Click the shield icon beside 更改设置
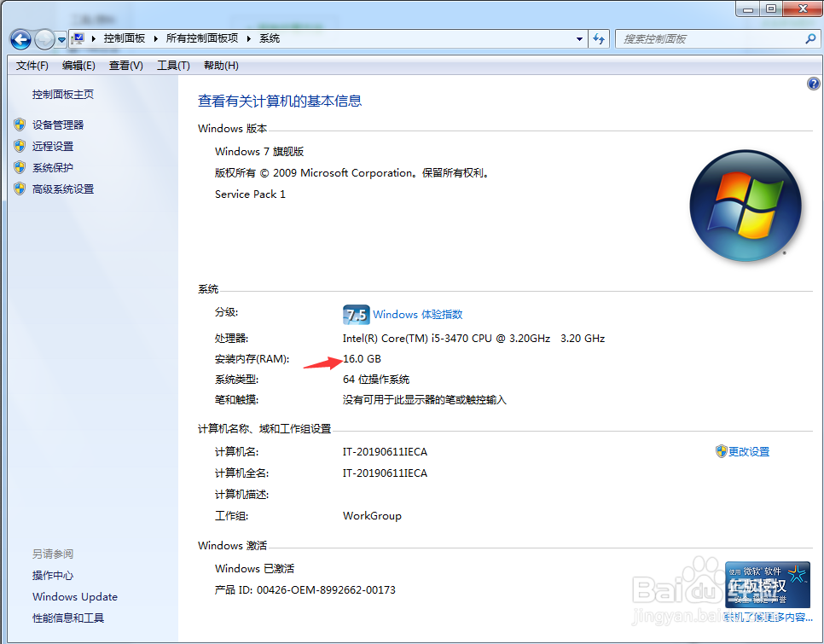 [721, 451]
